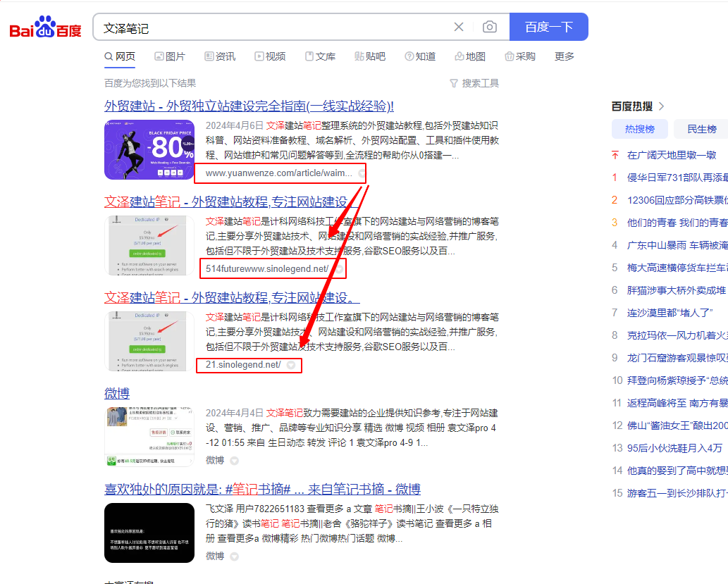Open the 微博 result thumbnail image
728x584 pixels.
point(149,437)
